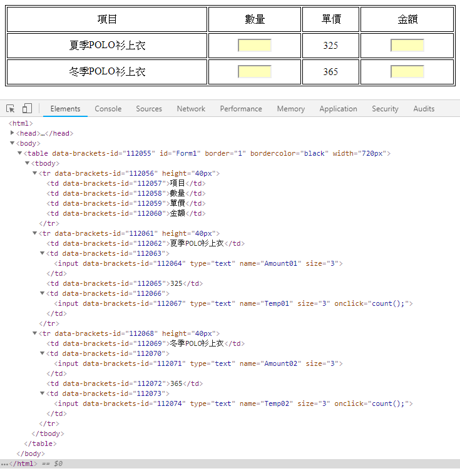Image resolution: width=460 pixels, height=476 pixels.
Task: Collapse the tr node with id 112061
Action: click(x=35, y=233)
